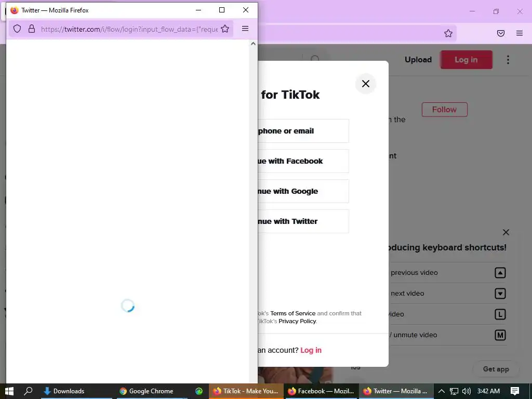Click the 3:42 AM clock in the taskbar
The image size is (532, 399).
pos(488,391)
